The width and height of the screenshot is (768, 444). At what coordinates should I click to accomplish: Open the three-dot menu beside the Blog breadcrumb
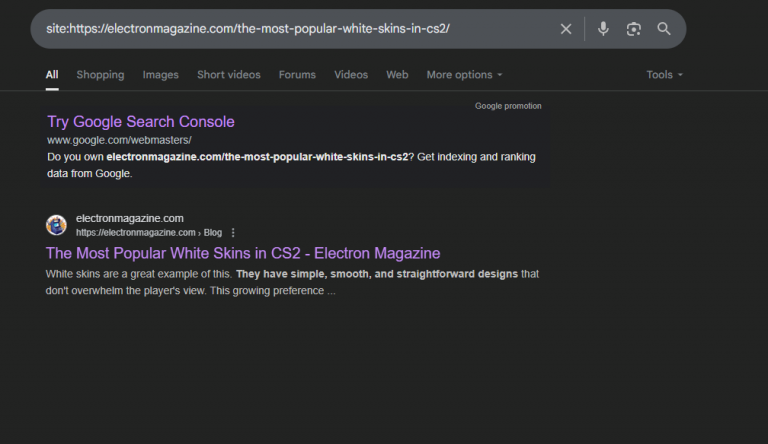coord(233,233)
